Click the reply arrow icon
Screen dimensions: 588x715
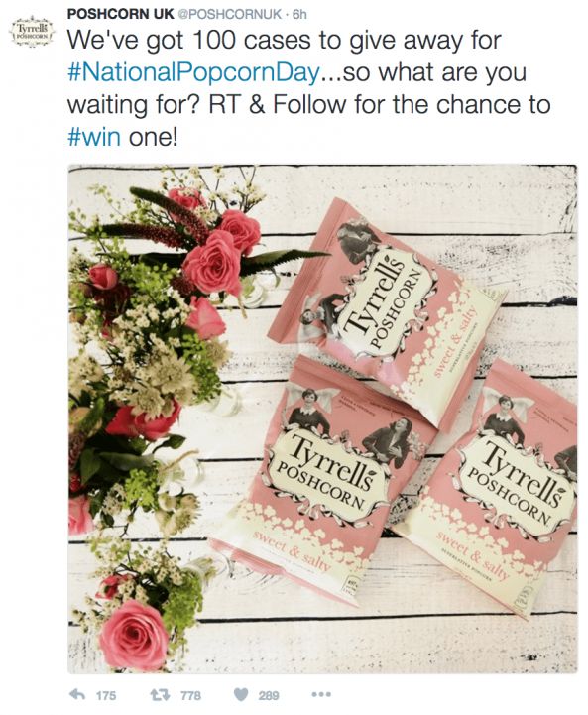(77, 694)
